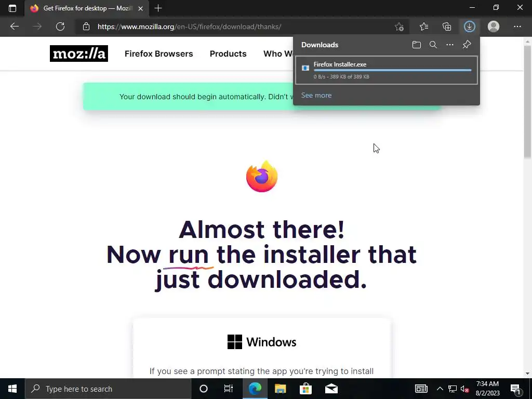Open the user profile menu
The height and width of the screenshot is (399, 532).
pos(494,26)
